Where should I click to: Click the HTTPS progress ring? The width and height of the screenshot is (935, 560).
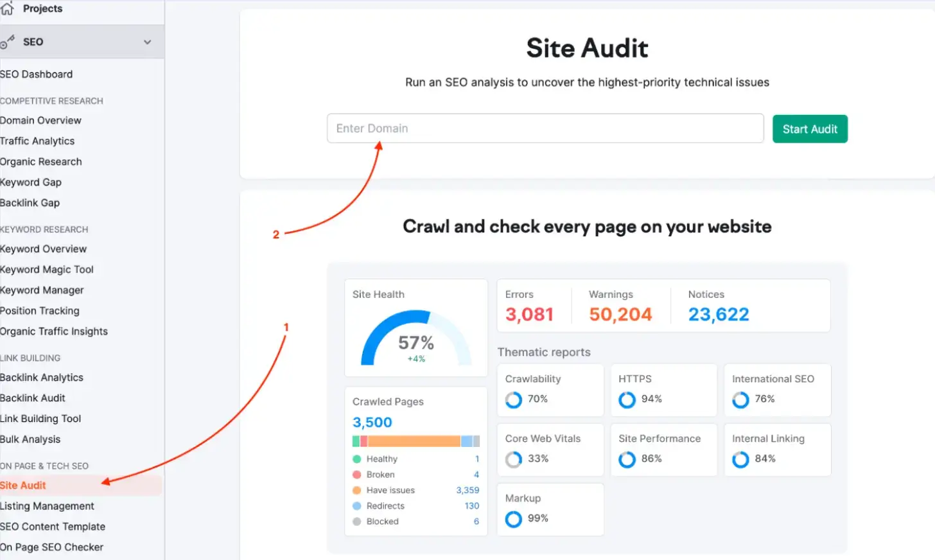tap(627, 399)
